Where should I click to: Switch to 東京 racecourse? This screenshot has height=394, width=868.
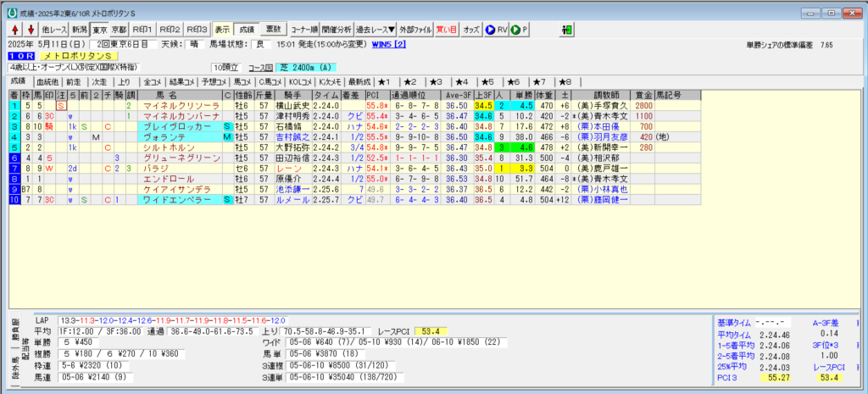[x=100, y=30]
